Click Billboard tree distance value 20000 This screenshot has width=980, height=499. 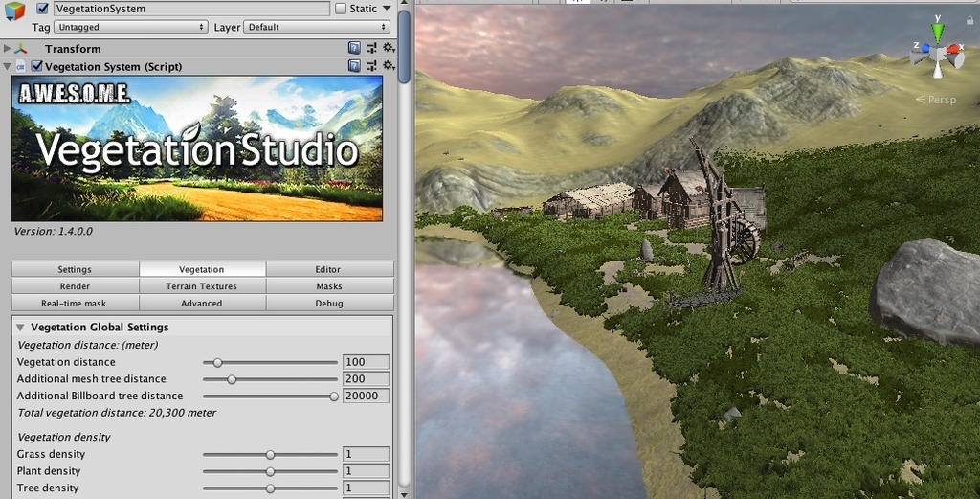(x=366, y=396)
